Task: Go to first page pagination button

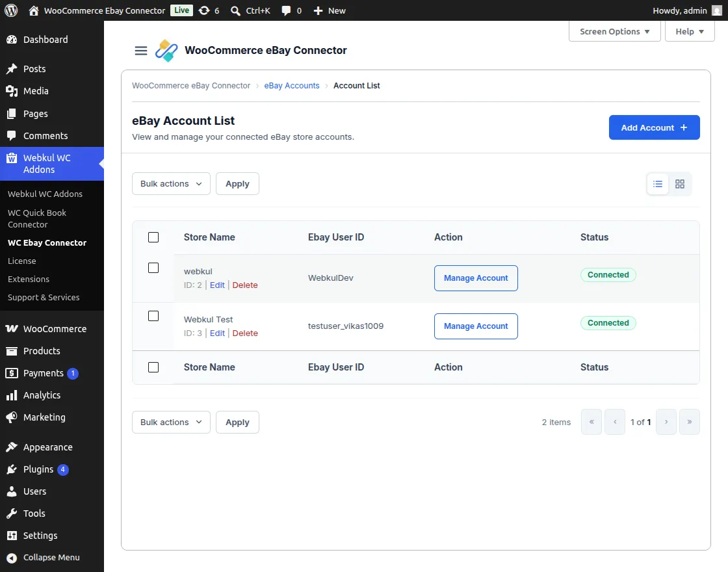Action: click(x=591, y=422)
